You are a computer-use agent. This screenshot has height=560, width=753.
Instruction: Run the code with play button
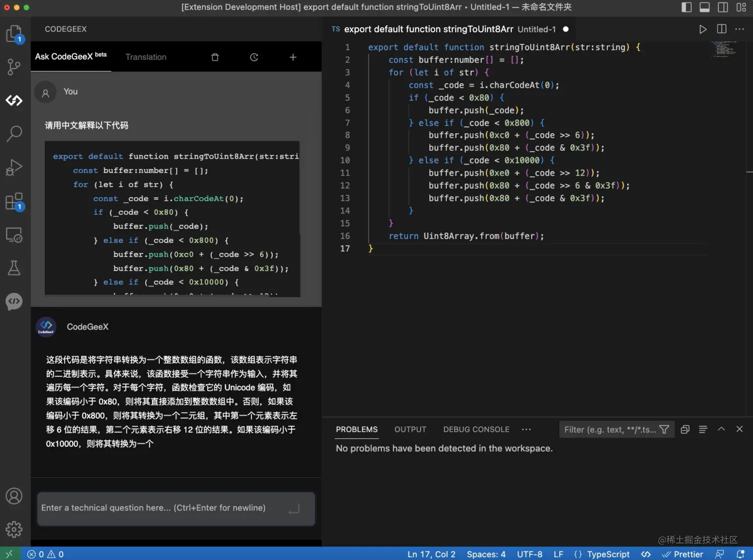click(x=703, y=29)
